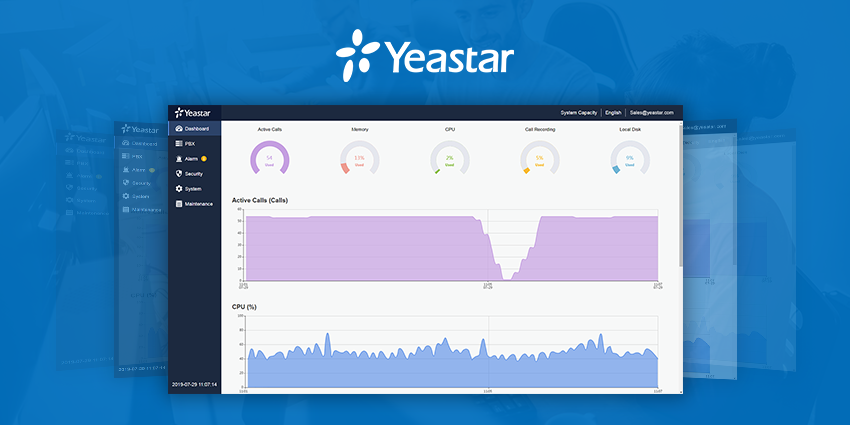Select Dashboard in the faded background window
This screenshot has width=850, height=425.
coord(140,143)
